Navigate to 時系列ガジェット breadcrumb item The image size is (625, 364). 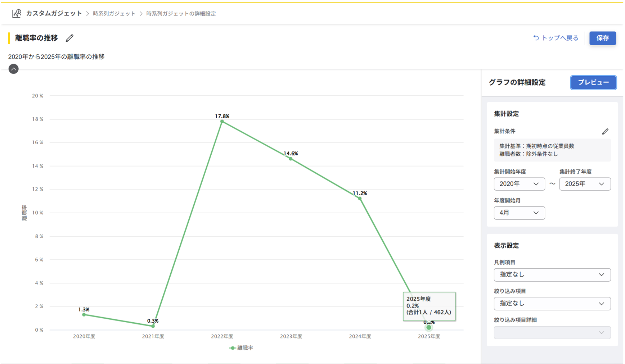pyautogui.click(x=114, y=14)
